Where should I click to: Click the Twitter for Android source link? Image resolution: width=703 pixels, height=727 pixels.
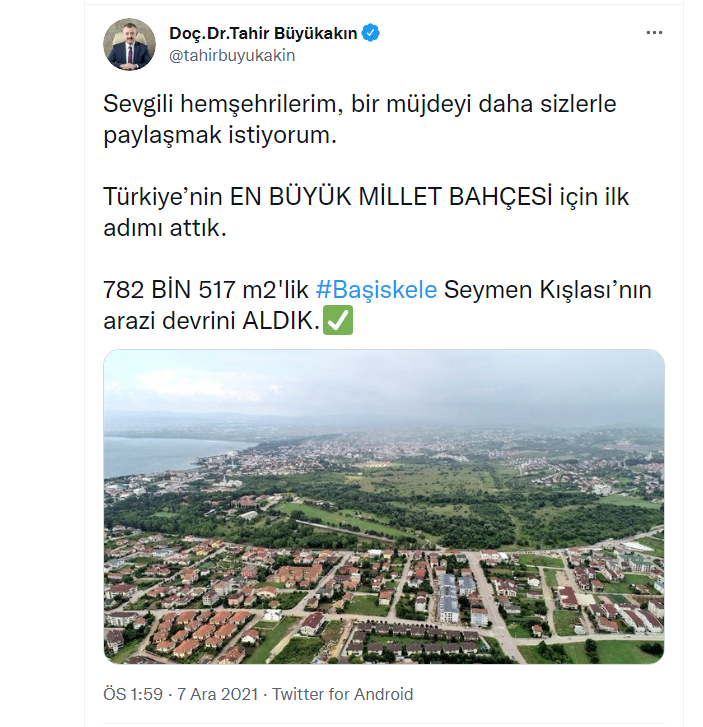click(x=343, y=694)
